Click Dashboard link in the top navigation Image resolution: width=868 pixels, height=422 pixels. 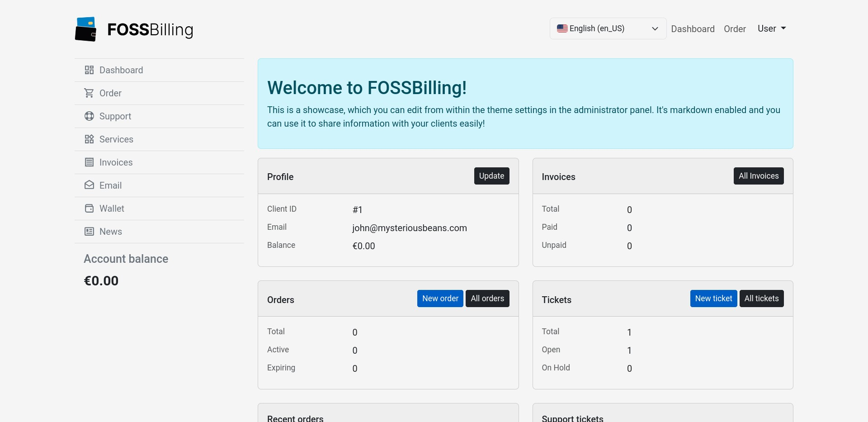coord(693,29)
